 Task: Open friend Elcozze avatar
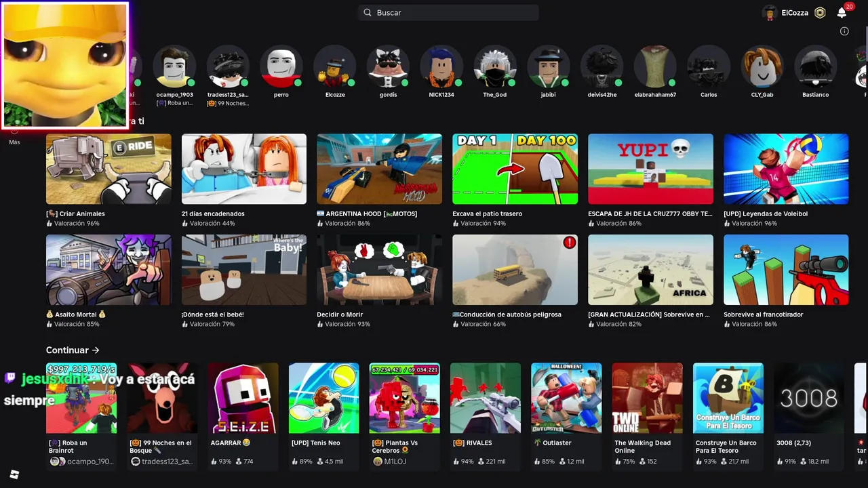pos(335,66)
